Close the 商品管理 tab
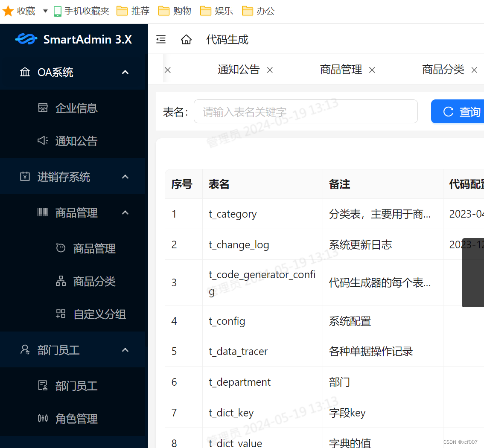 tap(372, 70)
